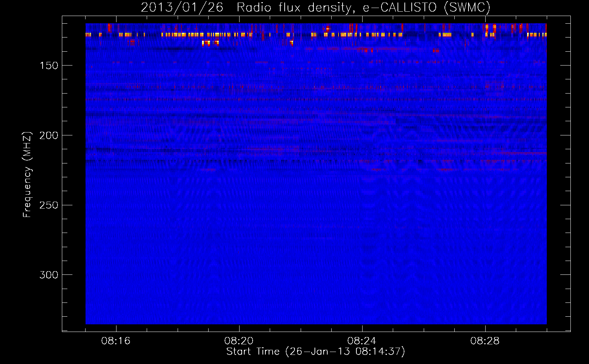The image size is (589, 364).
Task: Click the 08:20 time tick label
Action: [x=239, y=341]
